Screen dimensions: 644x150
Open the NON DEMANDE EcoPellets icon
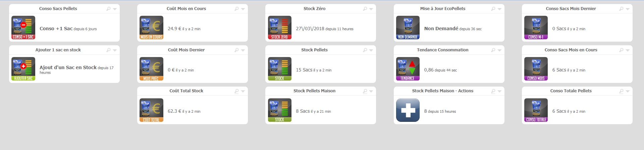408,28
